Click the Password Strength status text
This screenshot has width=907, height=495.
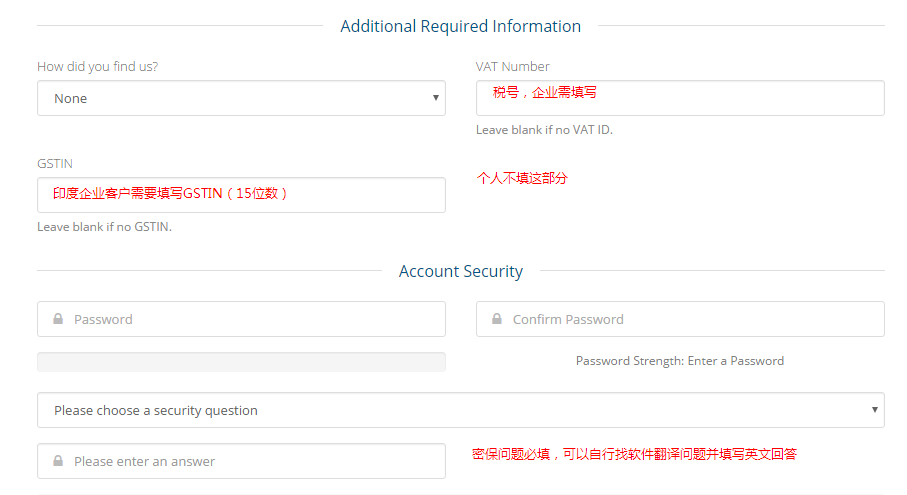tap(680, 361)
